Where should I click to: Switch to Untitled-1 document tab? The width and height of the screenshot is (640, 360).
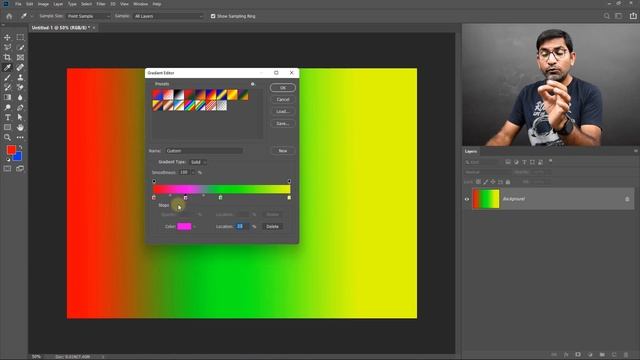click(x=60, y=28)
